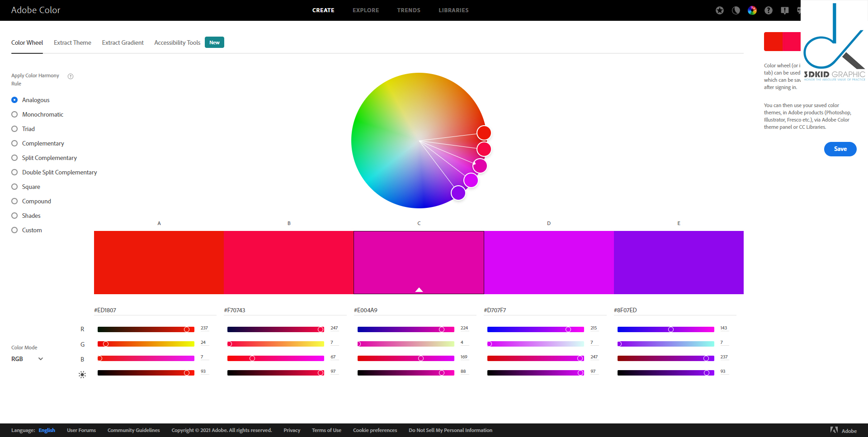Open the Cookie preferences footer link
This screenshot has width=868, height=437.
tap(375, 430)
